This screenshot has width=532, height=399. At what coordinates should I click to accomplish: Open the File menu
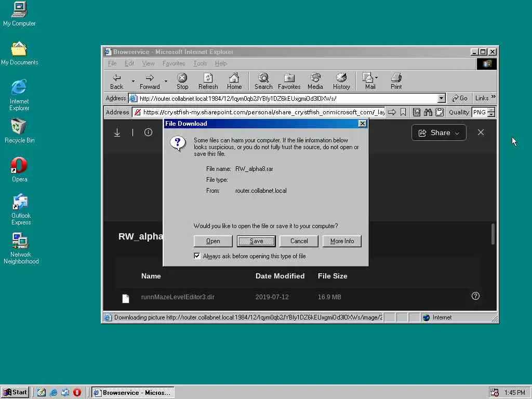point(112,63)
